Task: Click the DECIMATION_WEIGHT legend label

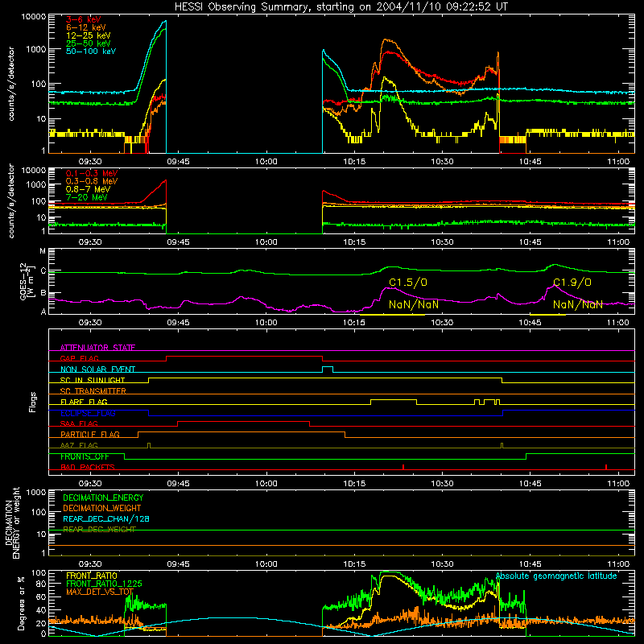Action: [x=102, y=509]
